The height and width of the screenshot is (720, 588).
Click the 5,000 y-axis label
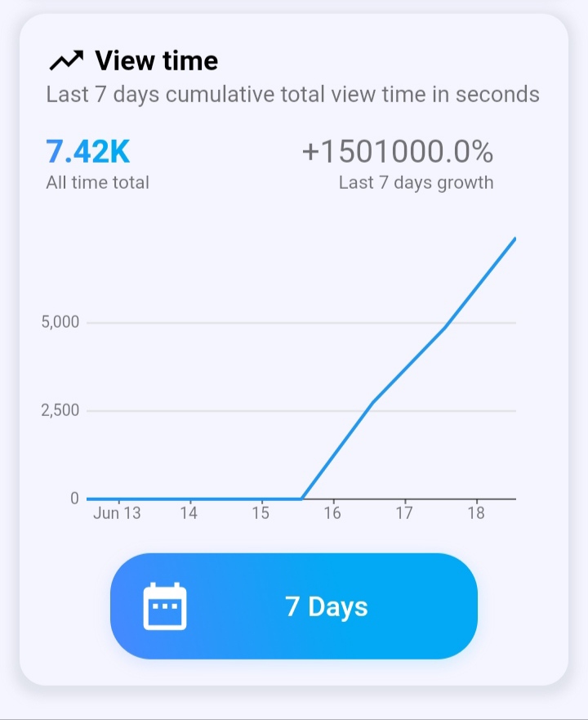tap(60, 322)
